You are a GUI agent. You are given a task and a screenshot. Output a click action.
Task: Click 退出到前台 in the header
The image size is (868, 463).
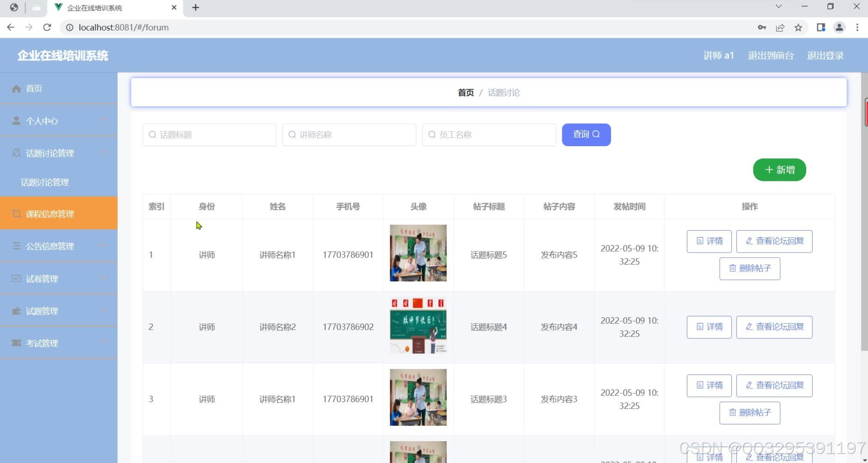coord(771,55)
